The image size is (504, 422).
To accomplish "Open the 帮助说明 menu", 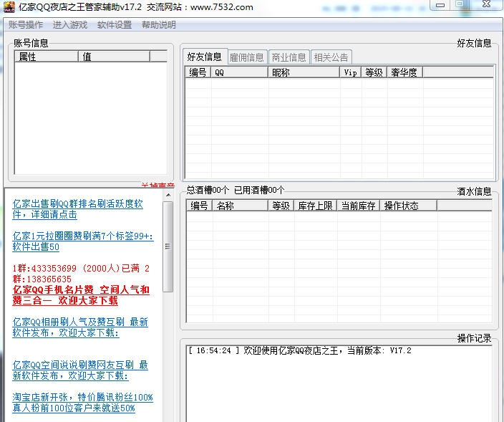I will tap(159, 25).
